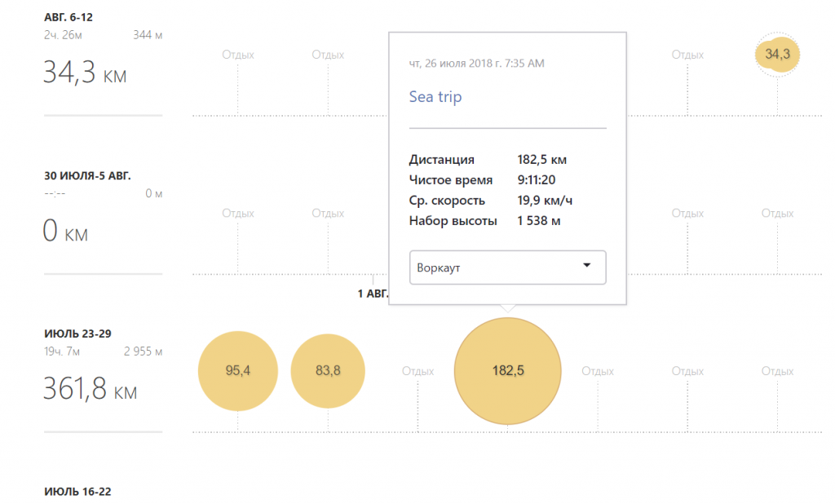The width and height of the screenshot is (835, 504).
Task: Click first Отдых day in Авг. 6-12 row
Action: click(238, 55)
